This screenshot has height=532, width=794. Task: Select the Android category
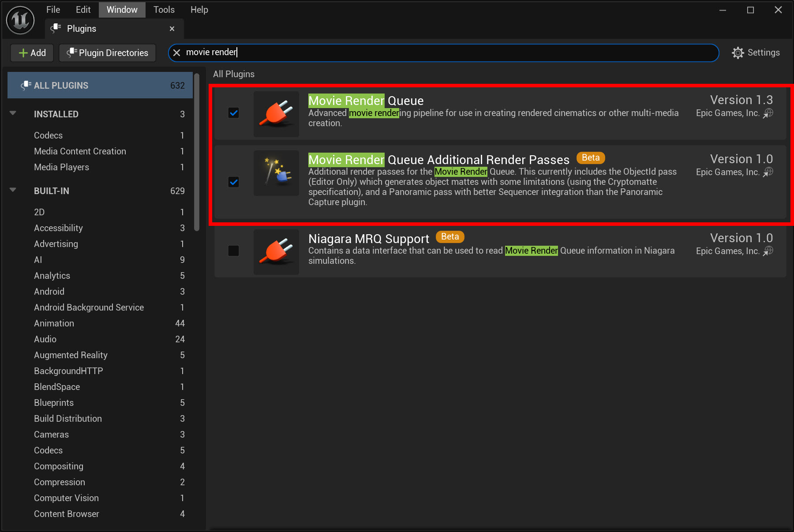pyautogui.click(x=100, y=292)
